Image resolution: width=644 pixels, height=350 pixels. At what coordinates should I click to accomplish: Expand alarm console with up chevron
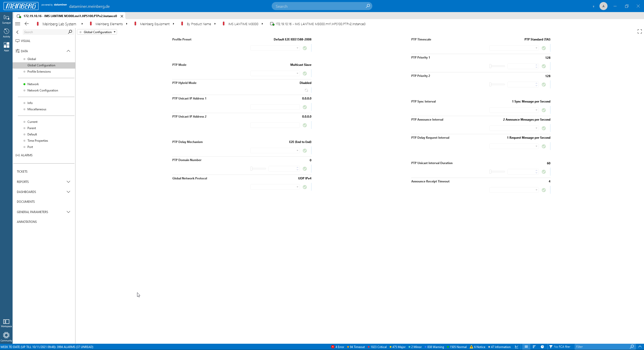coord(640,347)
